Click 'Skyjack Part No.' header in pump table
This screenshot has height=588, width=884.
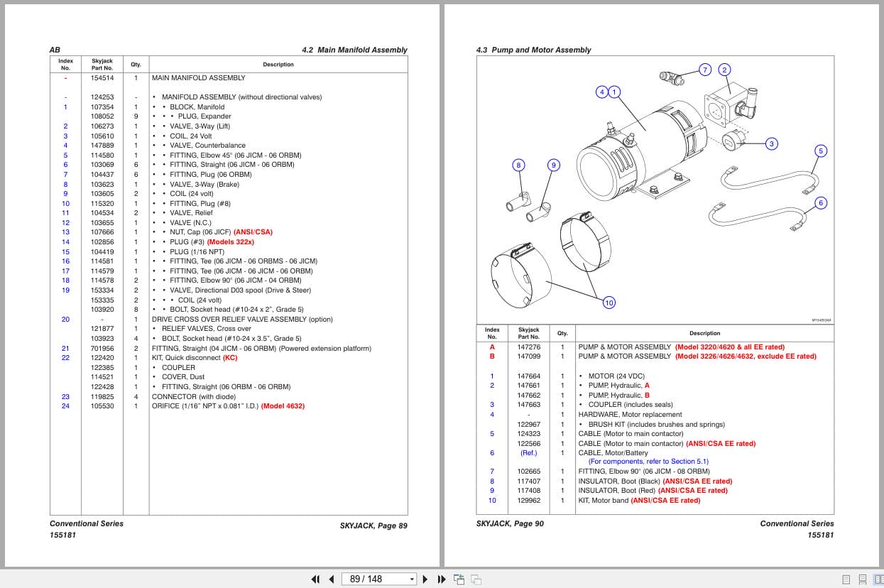click(x=529, y=333)
